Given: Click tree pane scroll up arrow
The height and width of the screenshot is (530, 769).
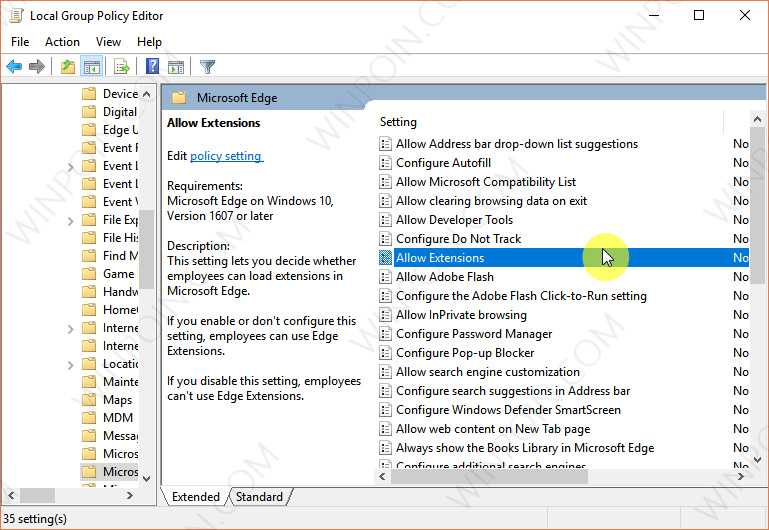Looking at the screenshot, I should coord(146,94).
